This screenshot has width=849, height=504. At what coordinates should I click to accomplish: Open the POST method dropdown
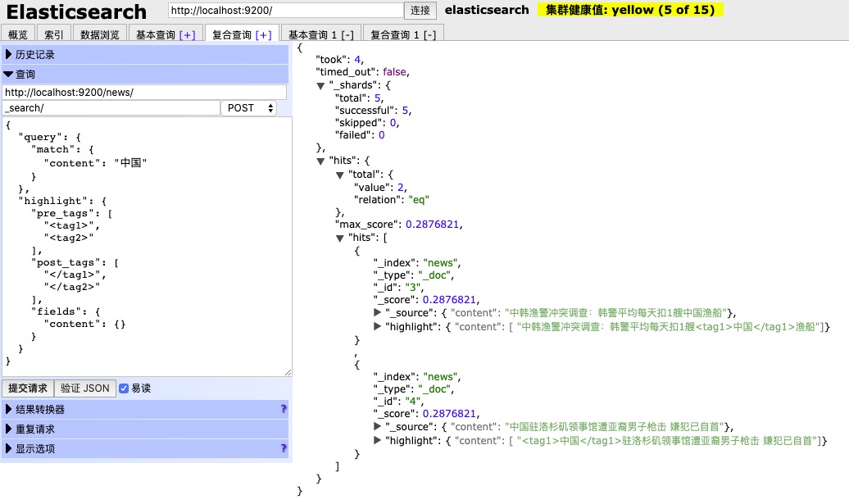coord(248,107)
